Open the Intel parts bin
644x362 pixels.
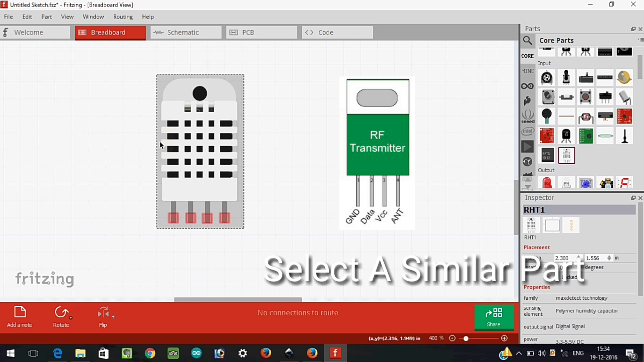coord(527,131)
